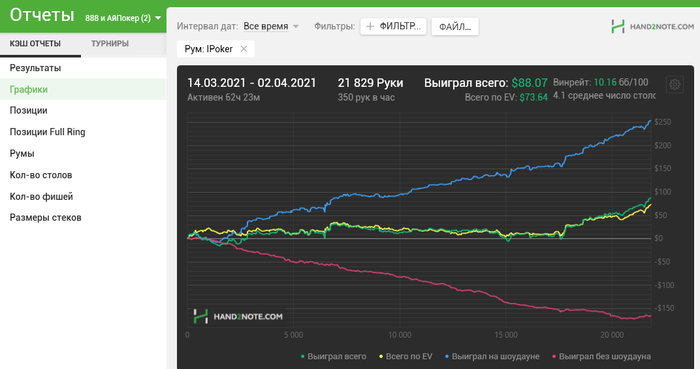700x369 pixels.
Task: Open Позиции Full Ring report
Action: 83,132
